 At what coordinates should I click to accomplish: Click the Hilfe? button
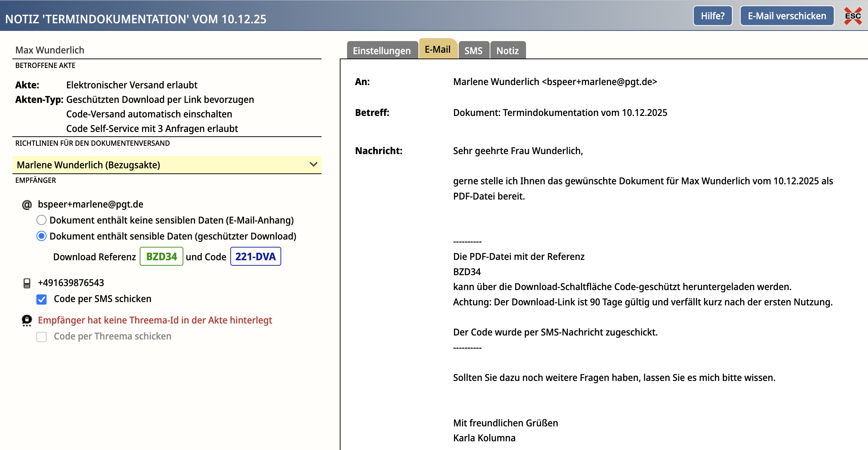pyautogui.click(x=712, y=16)
